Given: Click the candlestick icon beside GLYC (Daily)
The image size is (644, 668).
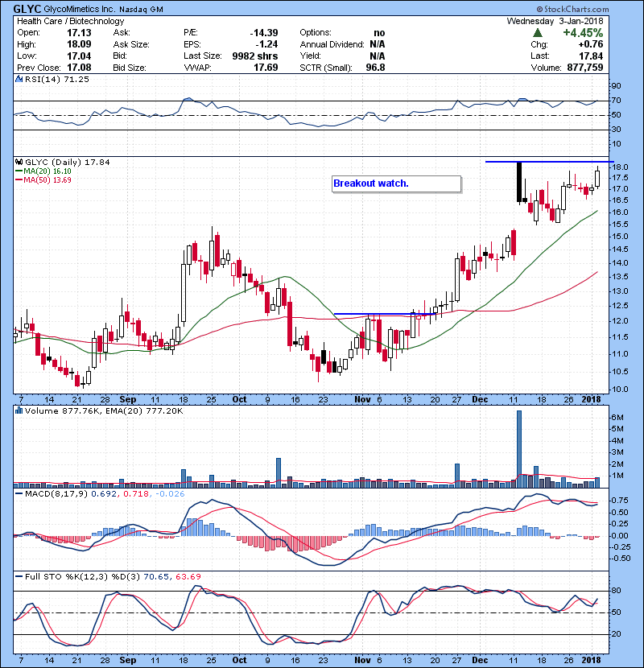Looking at the screenshot, I should pyautogui.click(x=19, y=163).
